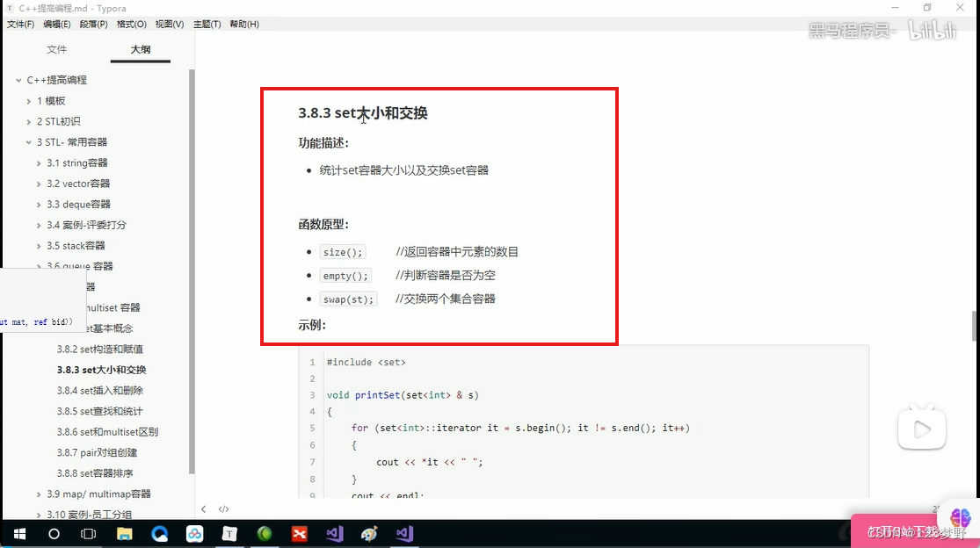This screenshot has height=548, width=980.
Task: Switch to the 文件 sidebar tab
Action: point(56,50)
